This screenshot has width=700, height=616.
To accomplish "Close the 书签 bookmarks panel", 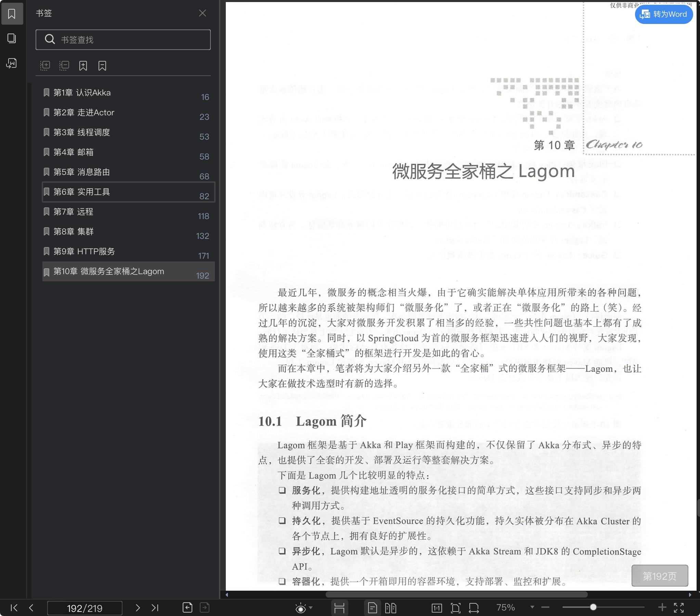I will coord(203,13).
